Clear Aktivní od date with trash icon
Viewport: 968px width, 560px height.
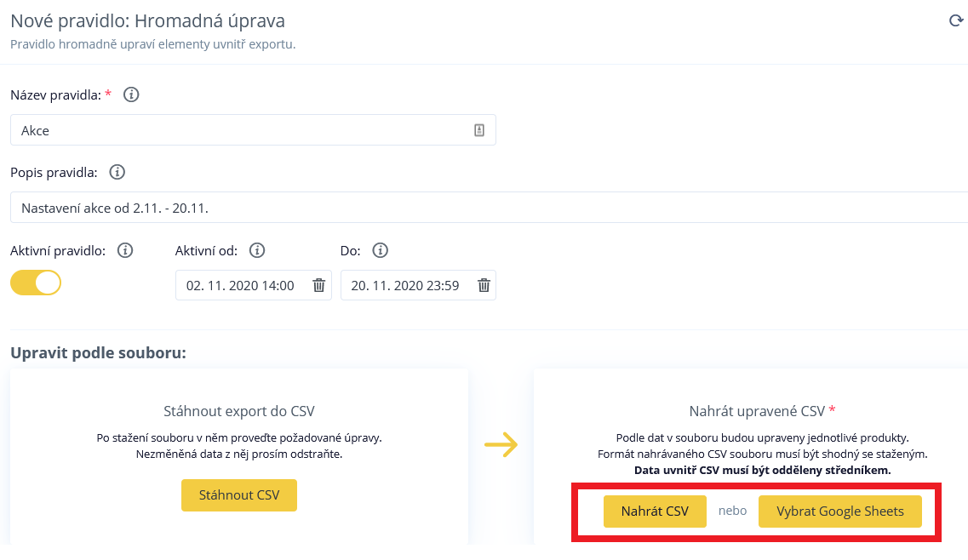318,285
